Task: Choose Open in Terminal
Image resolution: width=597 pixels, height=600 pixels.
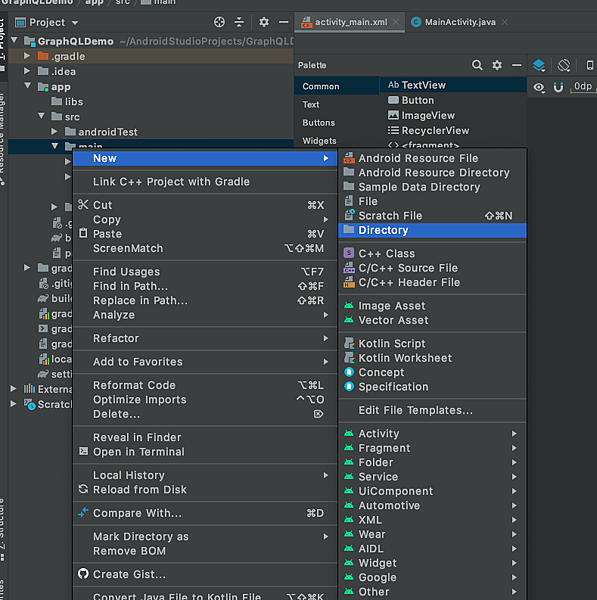Action: pyautogui.click(x=205, y=452)
